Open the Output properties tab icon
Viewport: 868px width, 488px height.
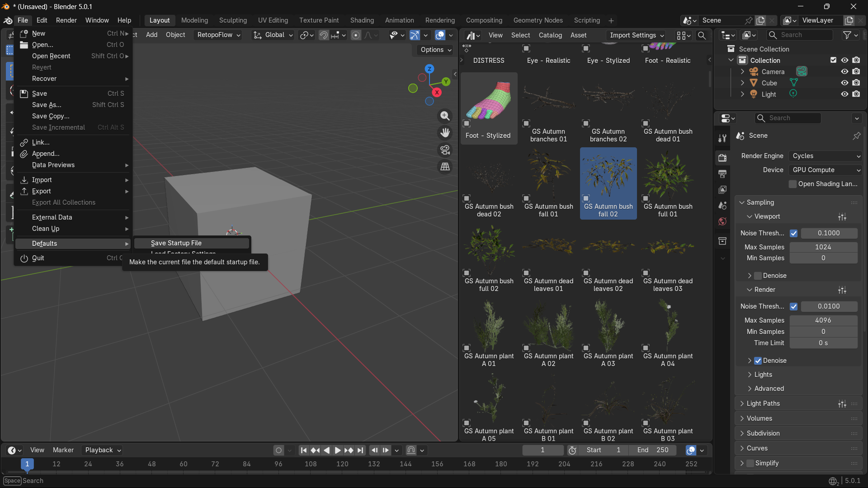(722, 174)
